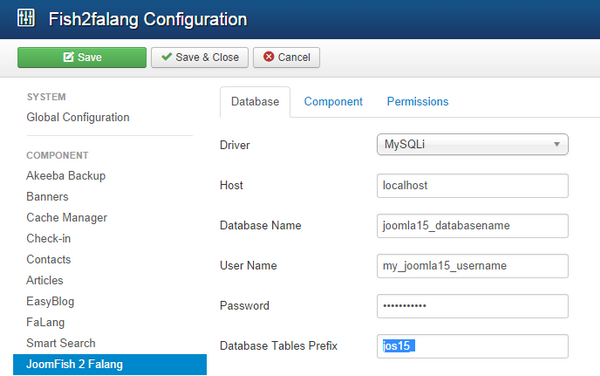This screenshot has height=376, width=600.
Task: Click the Save & Close button
Action: (x=200, y=57)
